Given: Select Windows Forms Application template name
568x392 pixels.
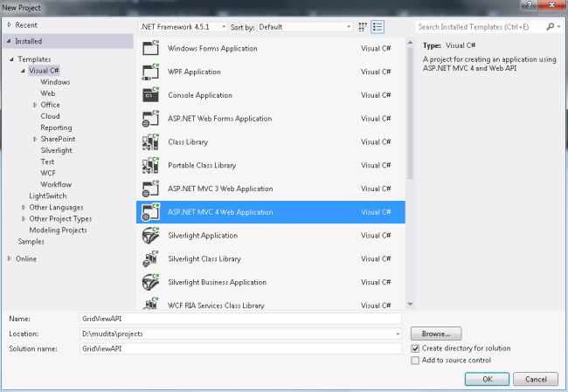Looking at the screenshot, I should point(212,48).
